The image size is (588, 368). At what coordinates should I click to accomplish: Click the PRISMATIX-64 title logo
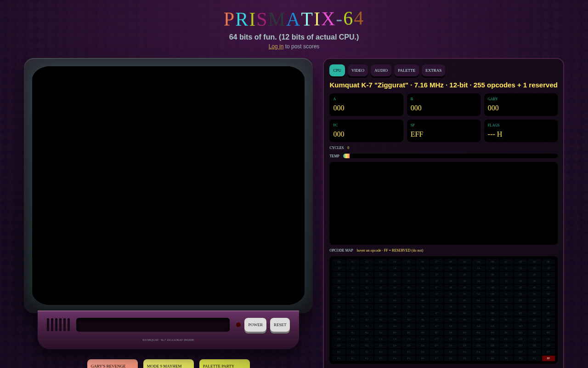tap(294, 19)
